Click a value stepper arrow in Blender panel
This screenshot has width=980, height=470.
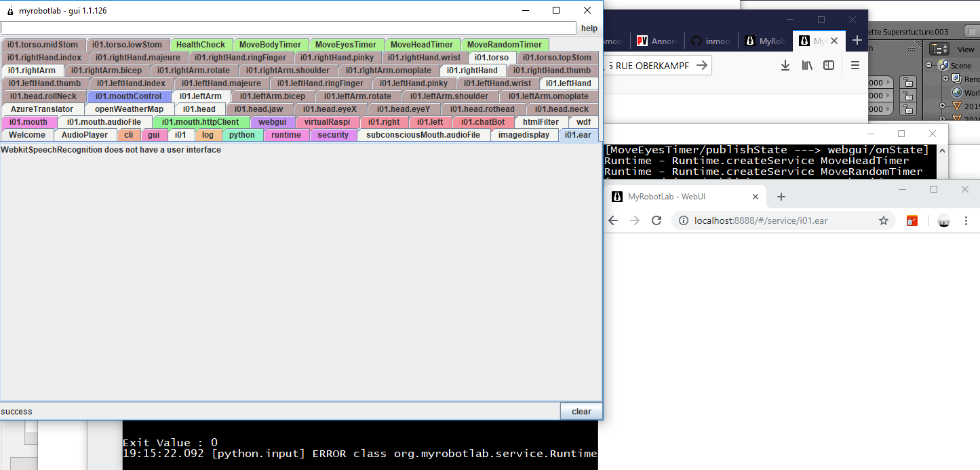pos(888,81)
